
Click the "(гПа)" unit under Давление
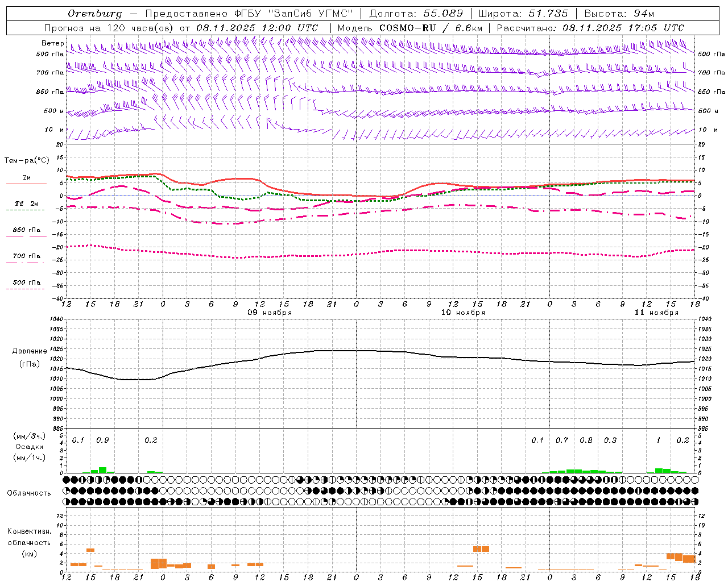(x=30, y=364)
